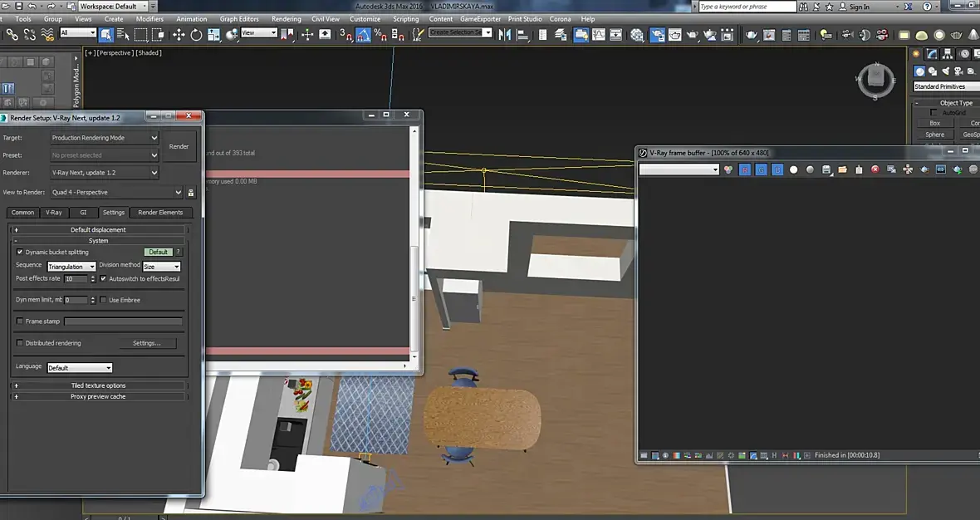Open Distributed rendering Settings button
This screenshot has height=520, width=980.
pos(146,343)
